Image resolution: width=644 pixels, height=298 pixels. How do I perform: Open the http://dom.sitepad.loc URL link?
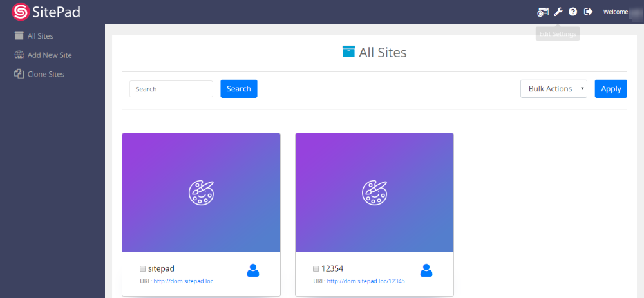tap(183, 281)
